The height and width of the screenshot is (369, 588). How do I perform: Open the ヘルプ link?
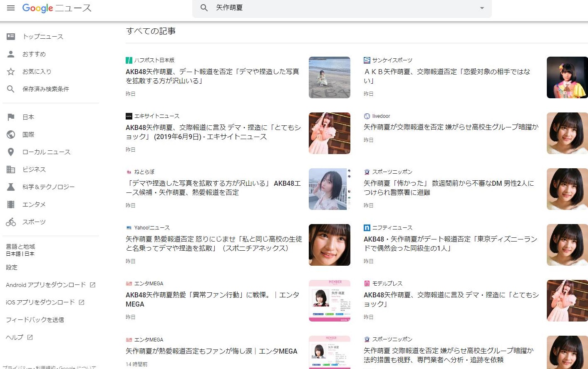pyautogui.click(x=15, y=337)
